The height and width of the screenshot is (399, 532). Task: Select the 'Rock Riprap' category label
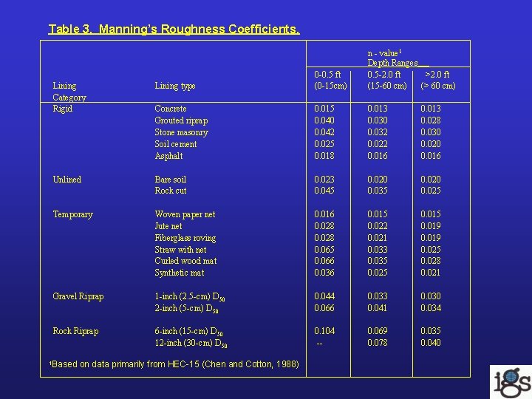pyautogui.click(x=75, y=331)
